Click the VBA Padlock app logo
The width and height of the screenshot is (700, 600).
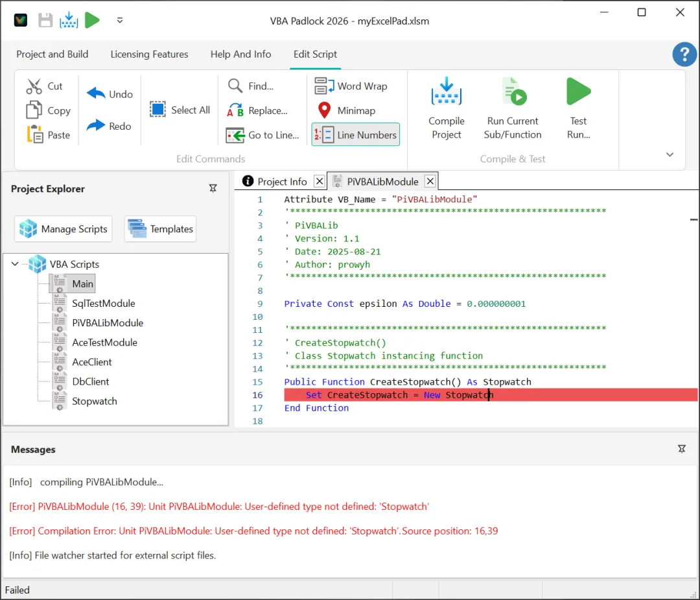pyautogui.click(x=21, y=20)
